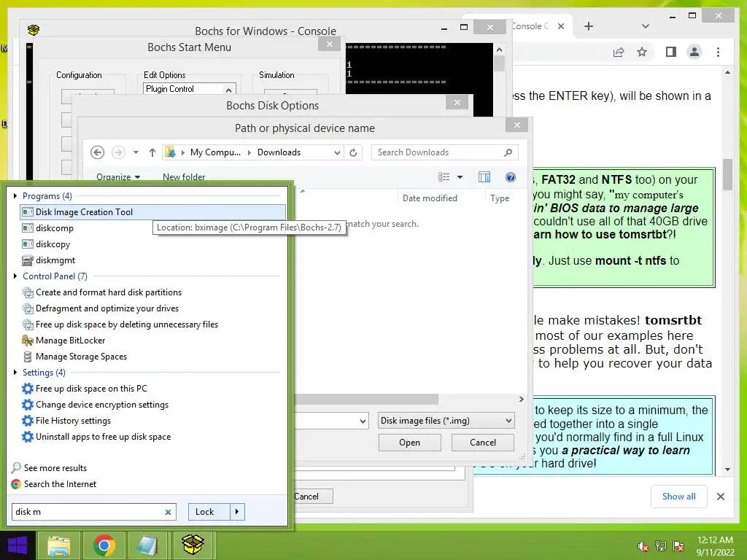Image resolution: width=747 pixels, height=560 pixels.
Task: Launch diskmgmt from search results
Action: click(x=49, y=260)
